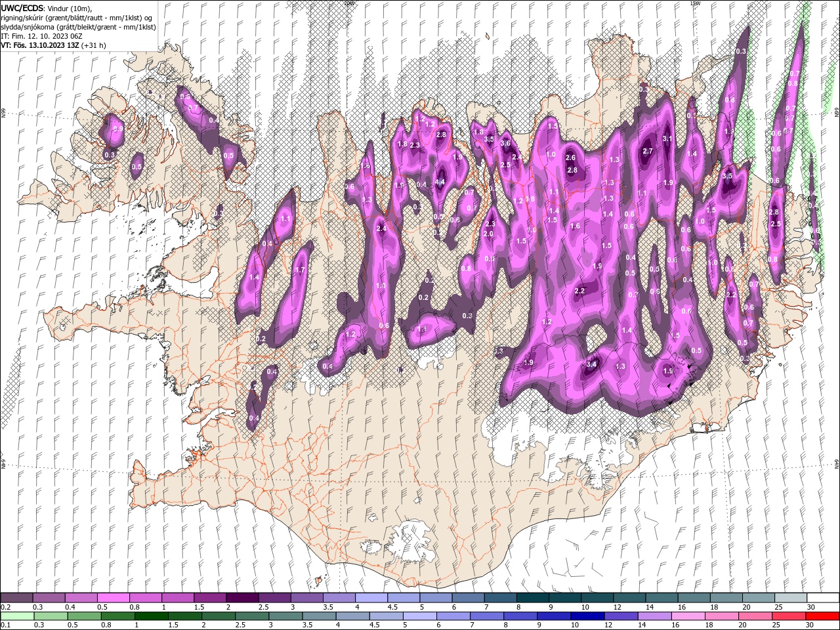
Task: Click the red legend swatch labeled 30
Action: pos(823,616)
